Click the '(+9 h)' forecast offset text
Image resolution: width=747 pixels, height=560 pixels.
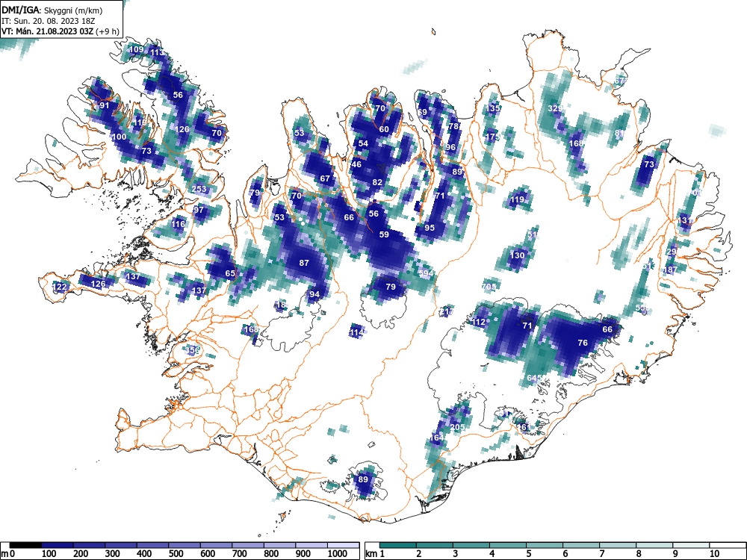click(x=108, y=31)
